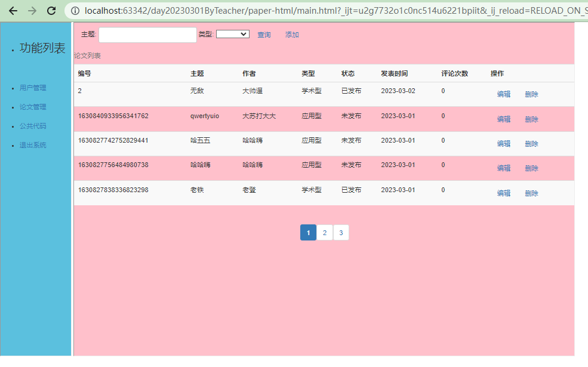Click 已发布 status in row 编号 2
Image resolution: width=588 pixels, height=367 pixels.
click(x=352, y=91)
